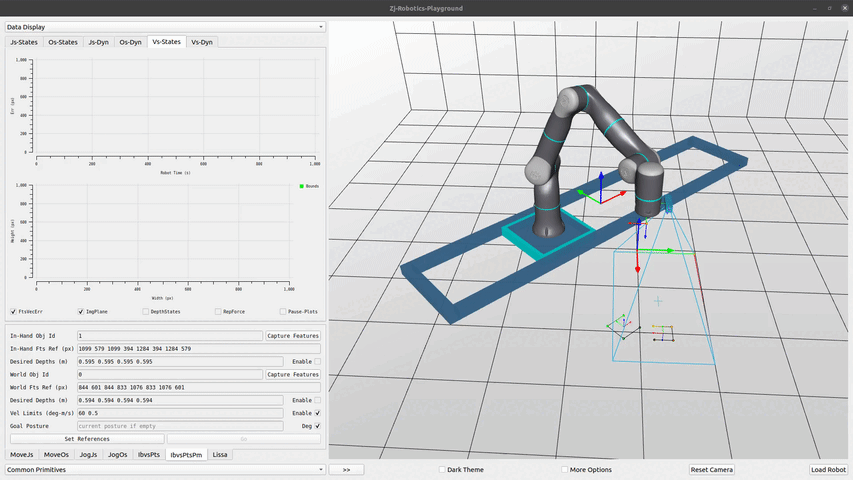Enable the DepthStates checkbox
Image resolution: width=853 pixels, height=480 pixels.
(x=145, y=311)
